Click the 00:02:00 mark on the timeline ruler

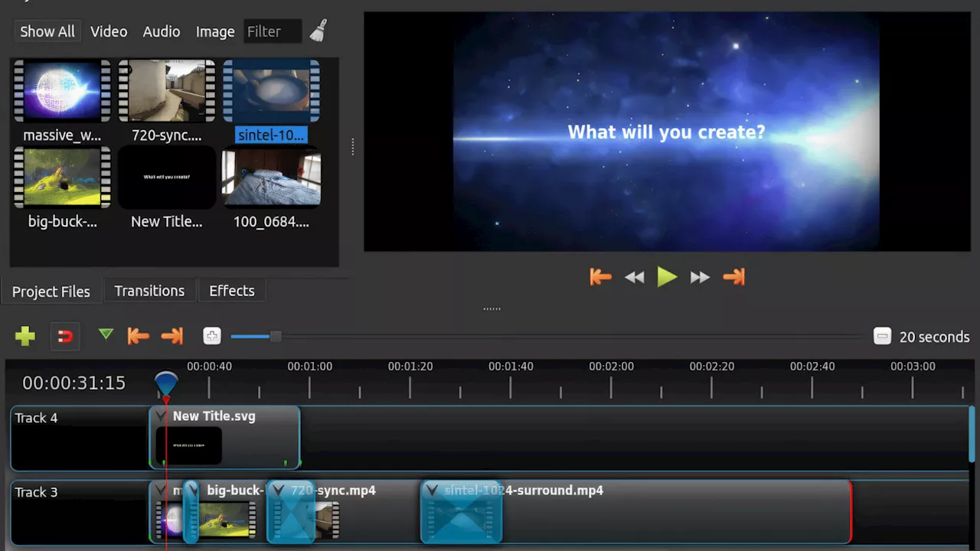coord(611,367)
